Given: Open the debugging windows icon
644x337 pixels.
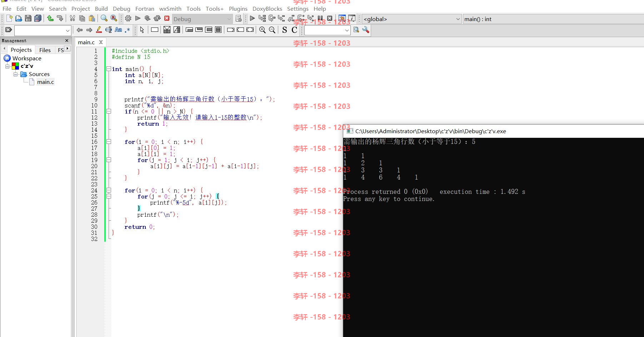Looking at the screenshot, I should pyautogui.click(x=342, y=18).
